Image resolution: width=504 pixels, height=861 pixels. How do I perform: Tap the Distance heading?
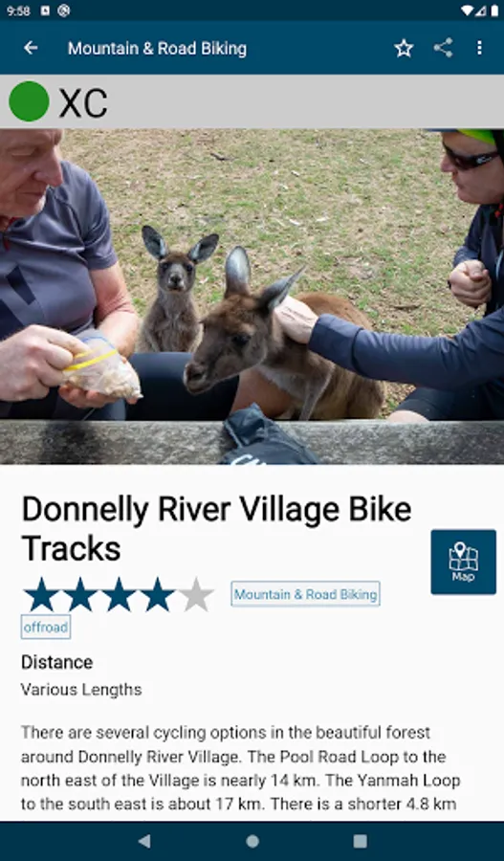click(57, 662)
